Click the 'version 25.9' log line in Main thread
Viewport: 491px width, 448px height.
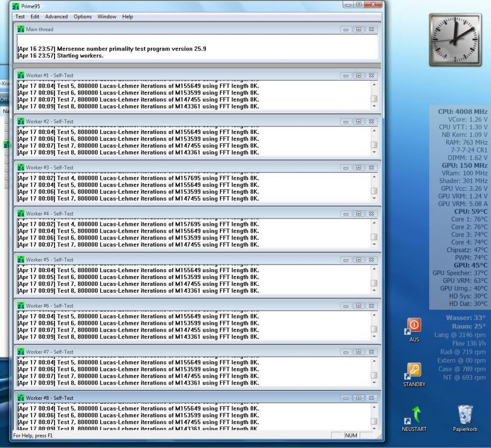pos(112,49)
